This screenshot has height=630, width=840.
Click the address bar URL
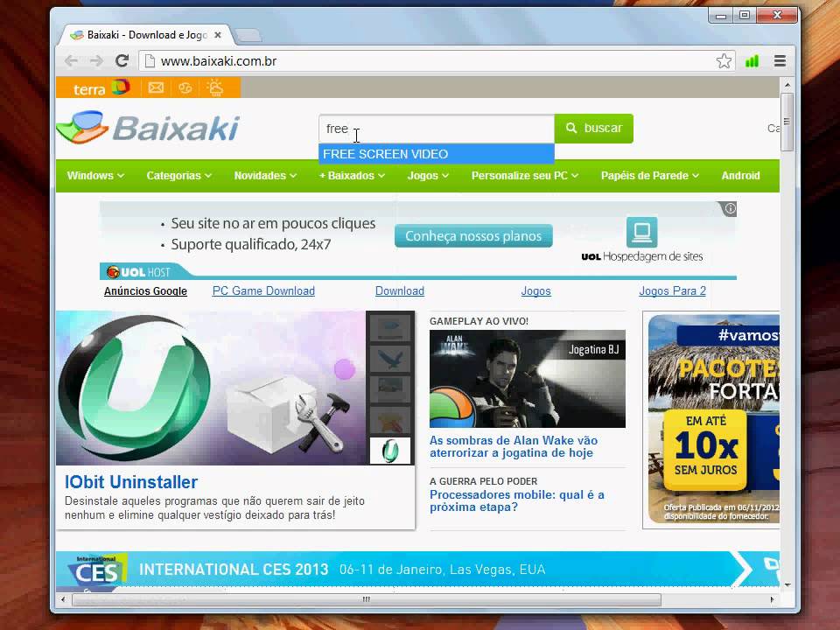[219, 61]
